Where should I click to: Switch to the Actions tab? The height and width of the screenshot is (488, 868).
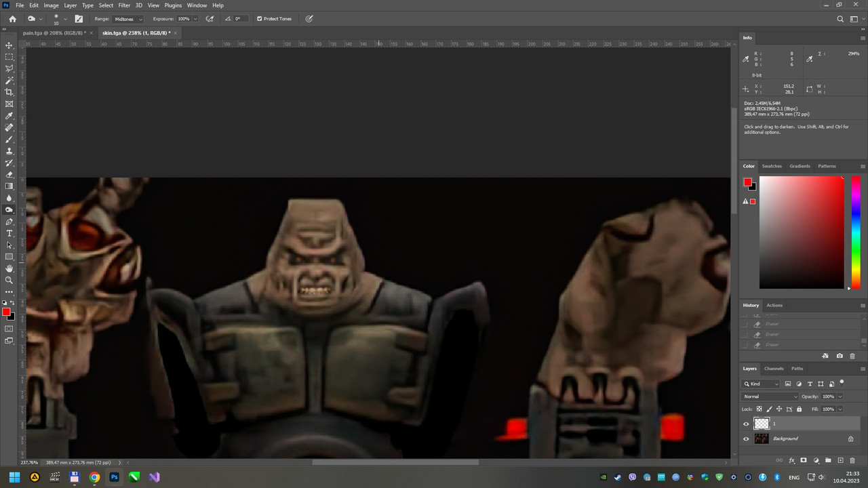click(774, 305)
